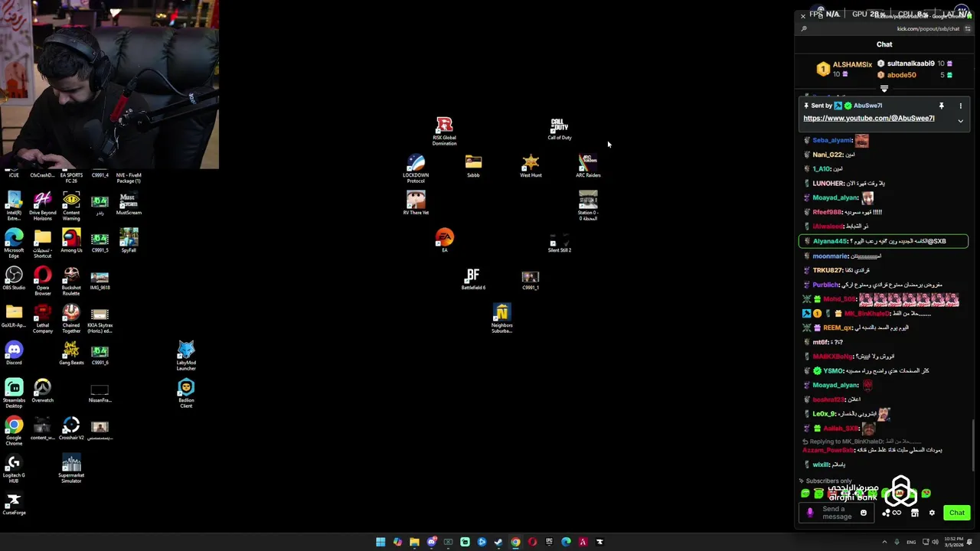
Task: Open the Chained Together desktop icon
Action: point(71,318)
